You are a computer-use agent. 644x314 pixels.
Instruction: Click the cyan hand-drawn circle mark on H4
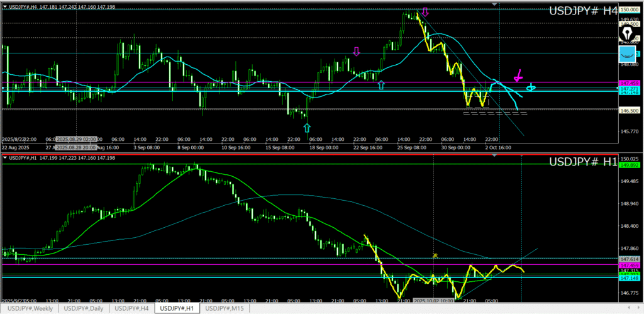click(x=531, y=87)
